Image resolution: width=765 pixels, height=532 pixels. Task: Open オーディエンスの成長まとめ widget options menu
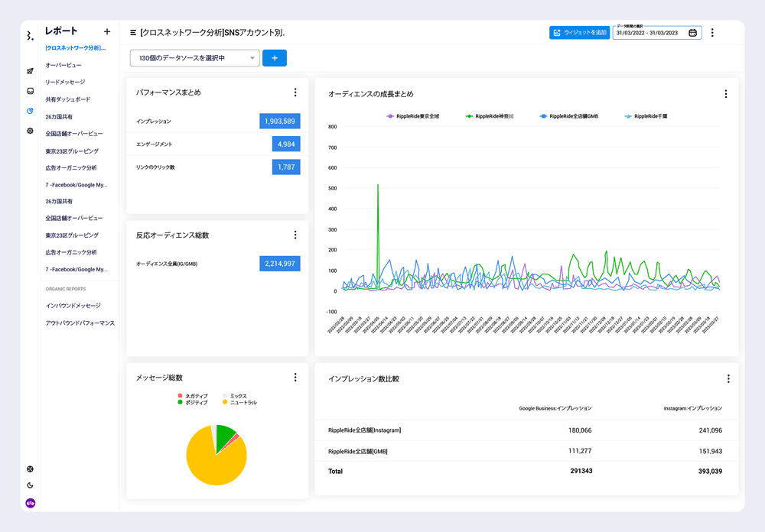tap(725, 94)
